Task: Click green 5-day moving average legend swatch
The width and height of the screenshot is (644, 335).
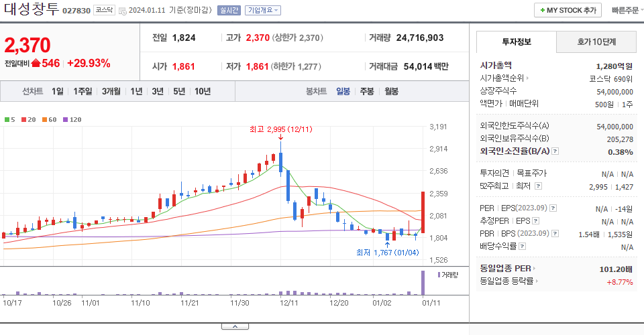Action: (x=7, y=120)
